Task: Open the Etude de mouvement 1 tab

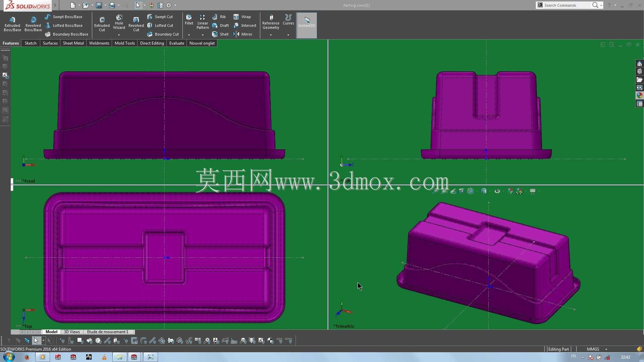Action: coord(108,332)
